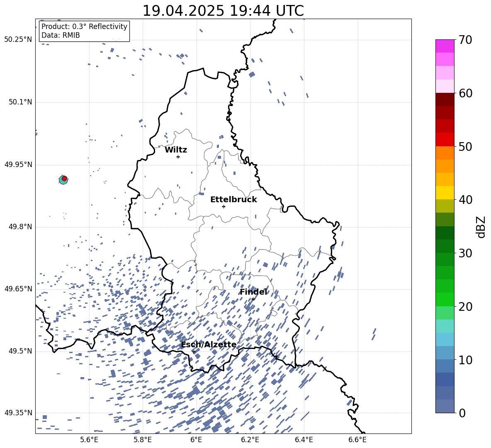Click the magenta 70 dBZ color band
Screen dimensions: 491x448
coord(445,46)
